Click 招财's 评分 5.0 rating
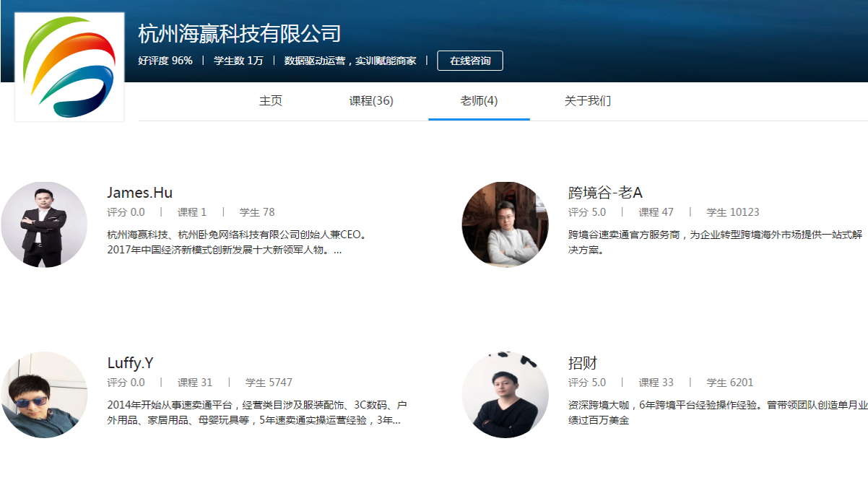 587,383
